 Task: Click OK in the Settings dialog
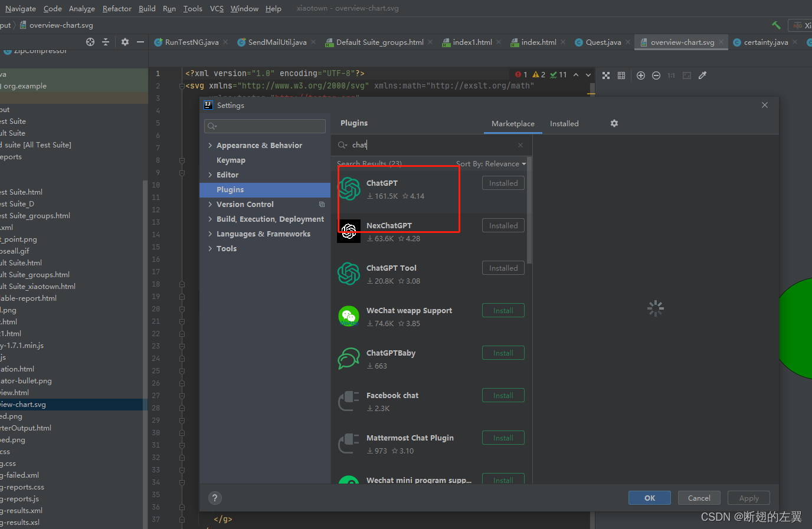point(650,498)
